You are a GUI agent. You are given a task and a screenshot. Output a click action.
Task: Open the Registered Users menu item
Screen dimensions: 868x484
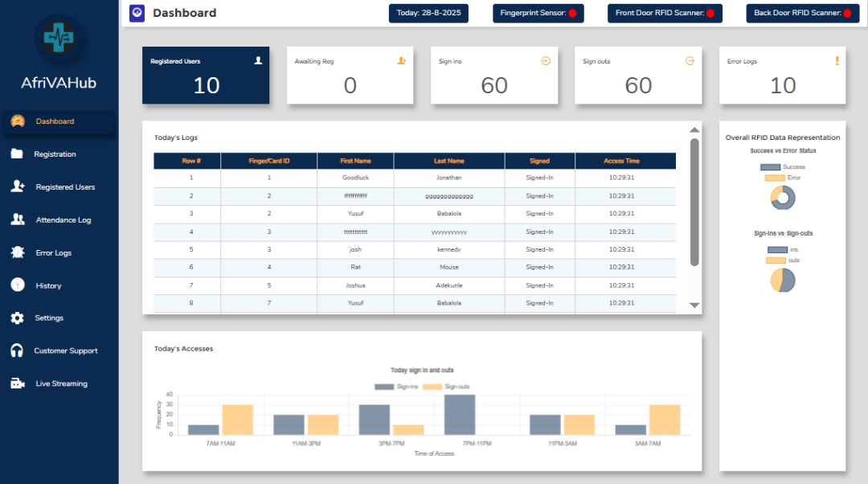click(x=65, y=187)
